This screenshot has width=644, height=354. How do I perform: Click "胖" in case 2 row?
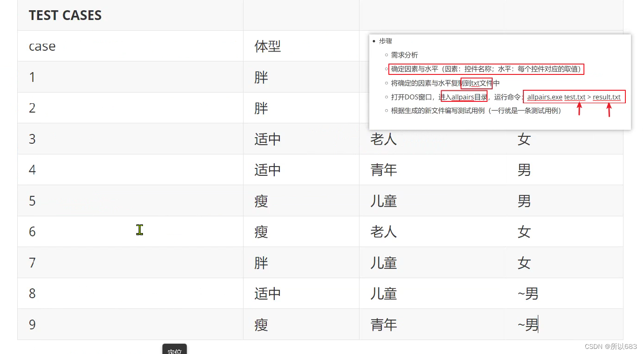[261, 108]
